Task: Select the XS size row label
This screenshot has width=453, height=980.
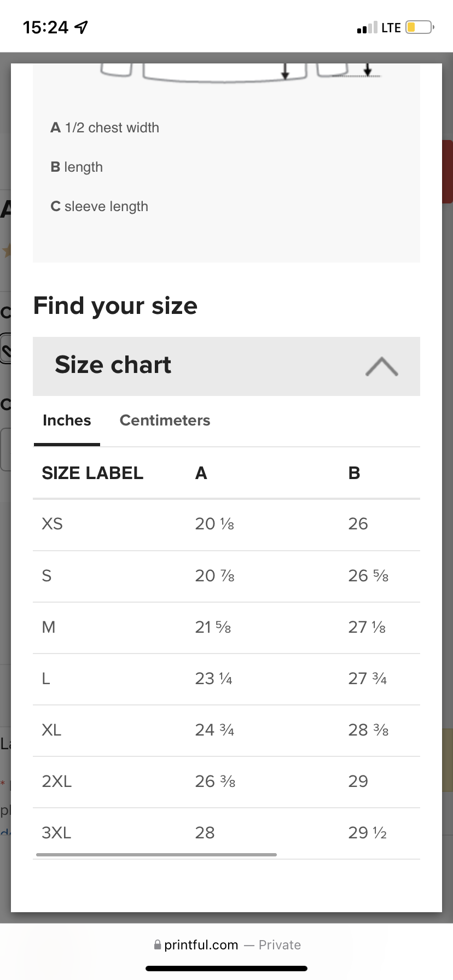Action: click(53, 524)
